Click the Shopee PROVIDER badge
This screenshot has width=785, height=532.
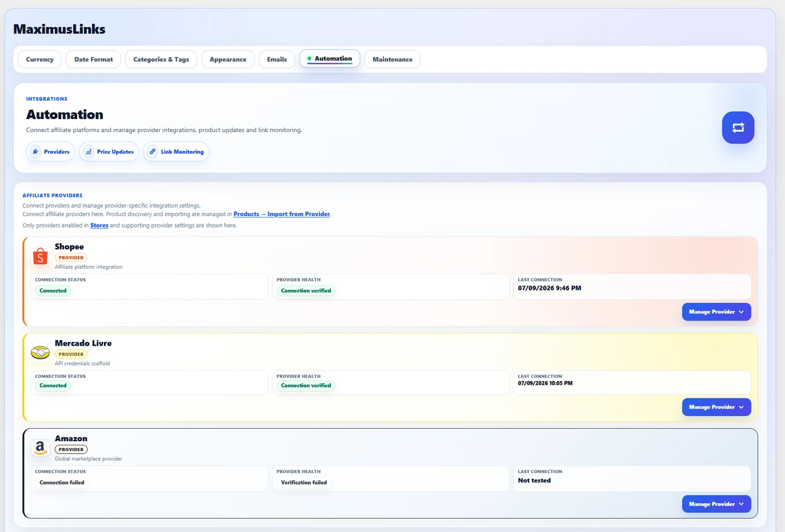tap(71, 257)
